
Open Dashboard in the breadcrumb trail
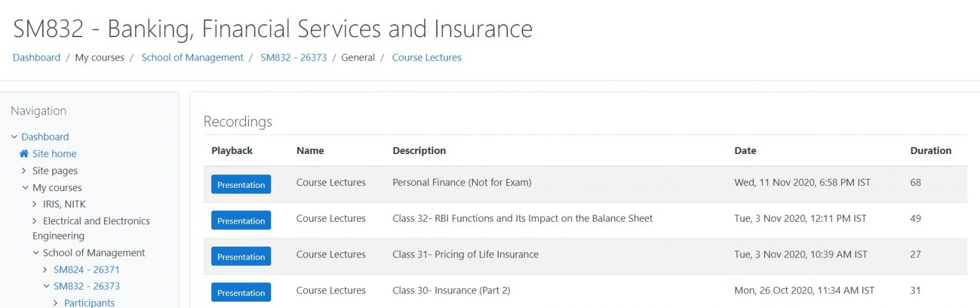pos(36,58)
